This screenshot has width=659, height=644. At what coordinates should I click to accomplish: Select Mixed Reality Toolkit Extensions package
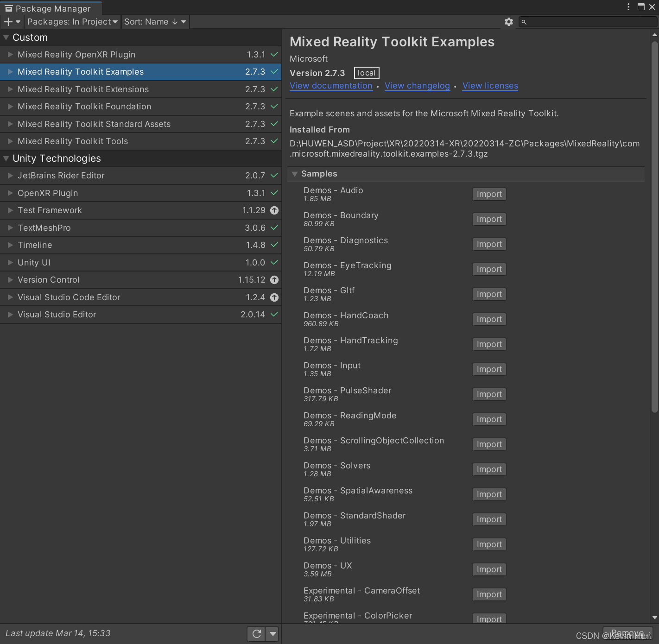(141, 89)
